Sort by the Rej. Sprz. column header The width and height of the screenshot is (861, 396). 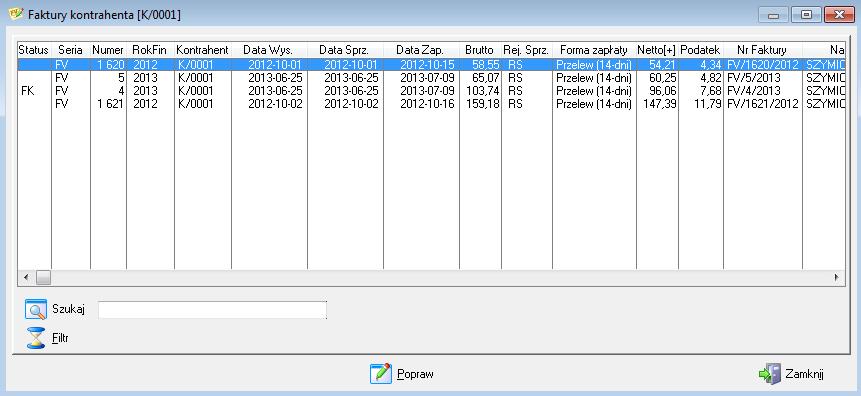527,49
